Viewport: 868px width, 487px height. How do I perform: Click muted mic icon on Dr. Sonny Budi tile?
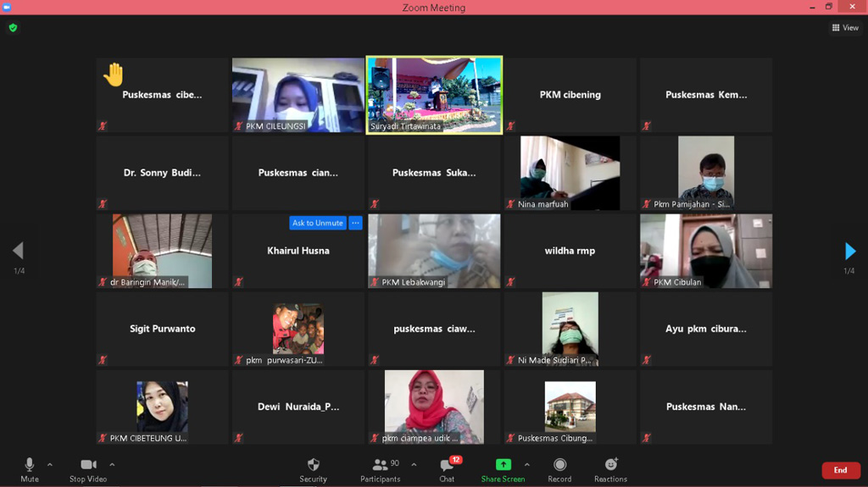103,204
